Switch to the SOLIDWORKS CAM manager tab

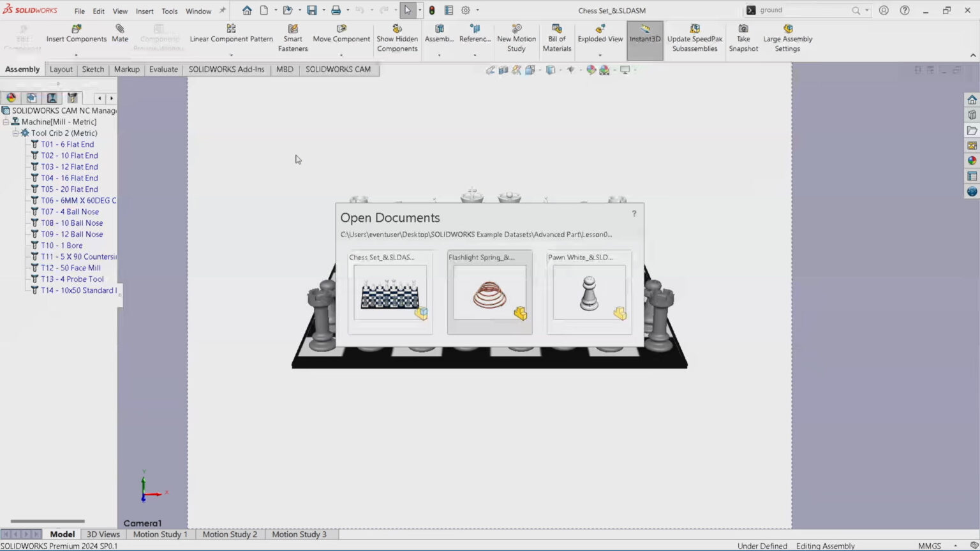[72, 98]
